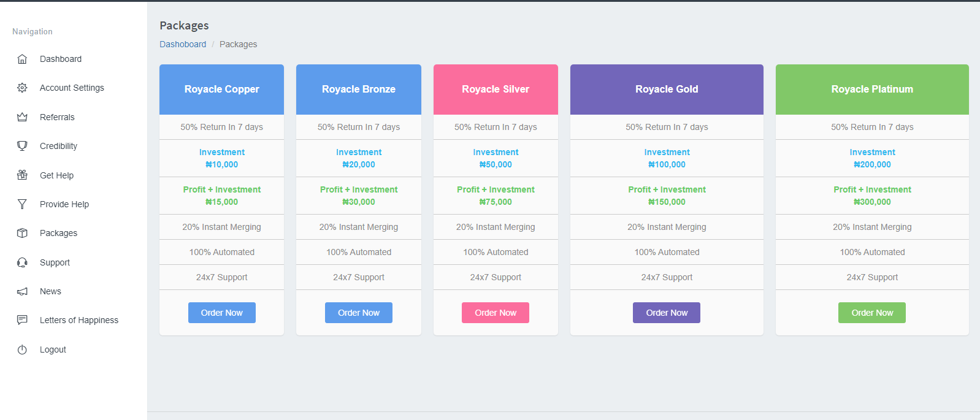Viewport: 980px width, 420px height.
Task: Go to Dashoboard breadcrumb link
Action: (183, 44)
